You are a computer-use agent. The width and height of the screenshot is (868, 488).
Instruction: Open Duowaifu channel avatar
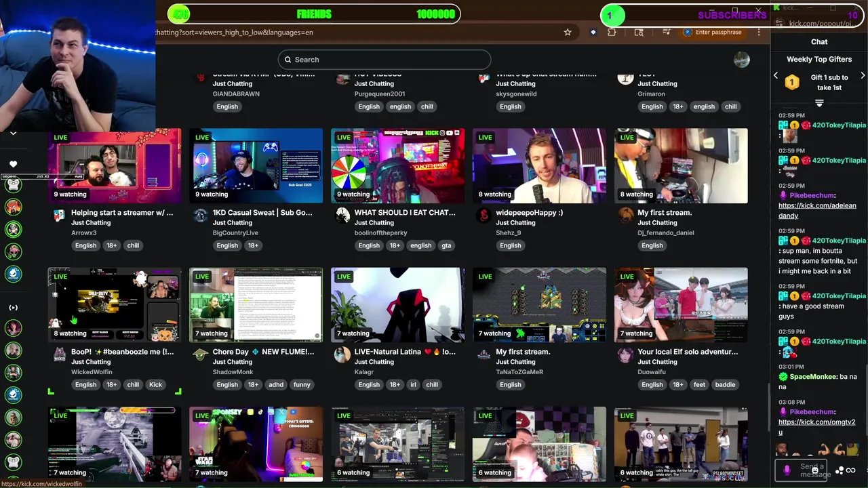[x=625, y=354]
